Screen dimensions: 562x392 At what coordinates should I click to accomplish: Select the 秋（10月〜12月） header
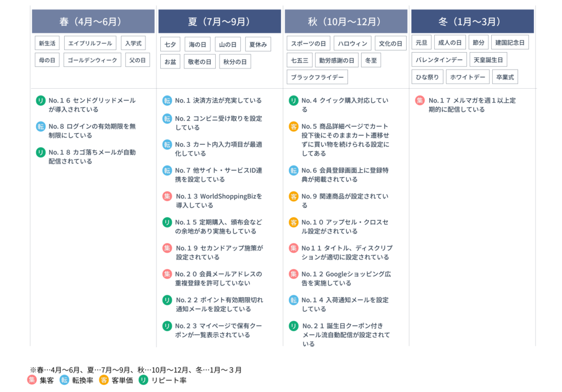pyautogui.click(x=346, y=22)
